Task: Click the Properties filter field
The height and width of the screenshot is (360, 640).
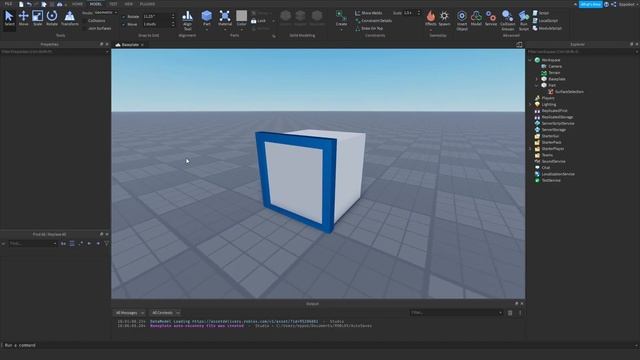Action: tap(55, 52)
